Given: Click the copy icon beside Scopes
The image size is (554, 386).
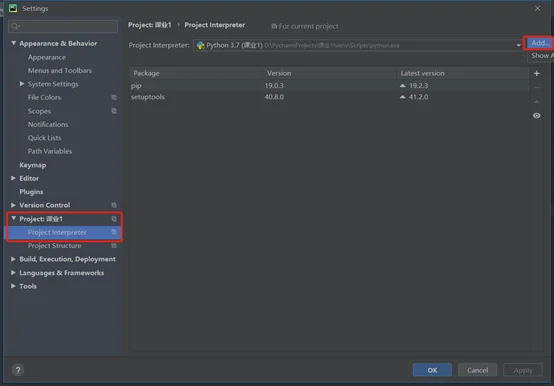Looking at the screenshot, I should [114, 111].
